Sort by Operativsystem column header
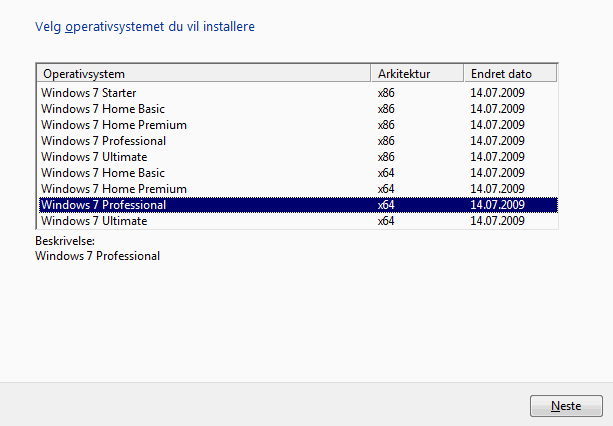Viewport: 613px width, 426px height. 204,73
